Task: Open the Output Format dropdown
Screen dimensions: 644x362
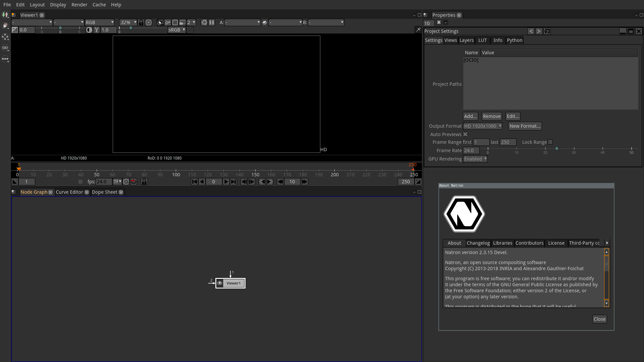Action: coord(482,126)
